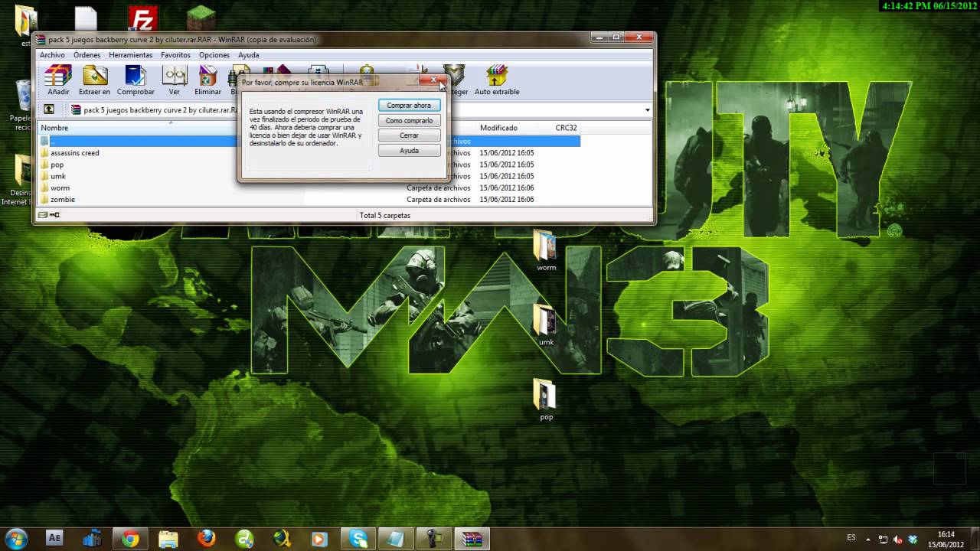Select the 'zombie' folder in the archive list

(62, 200)
